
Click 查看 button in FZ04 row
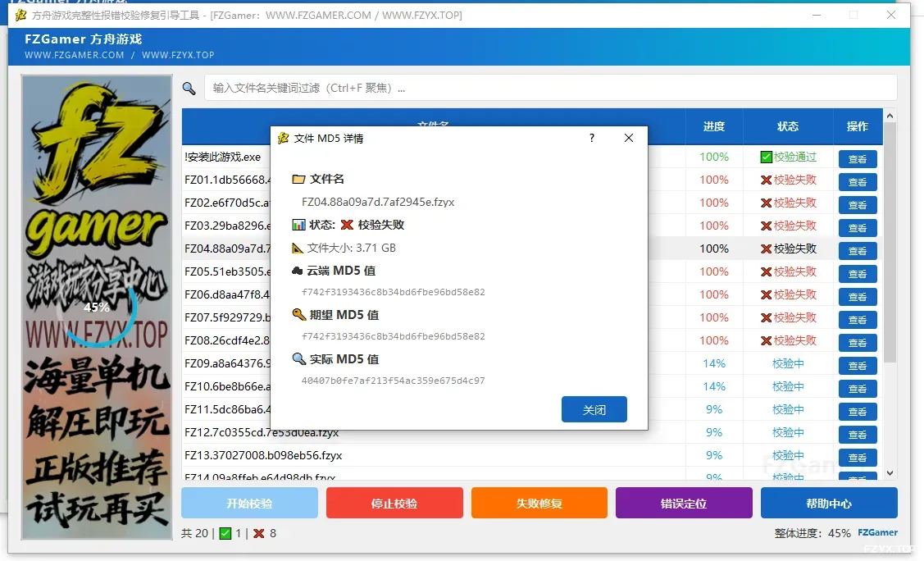858,251
